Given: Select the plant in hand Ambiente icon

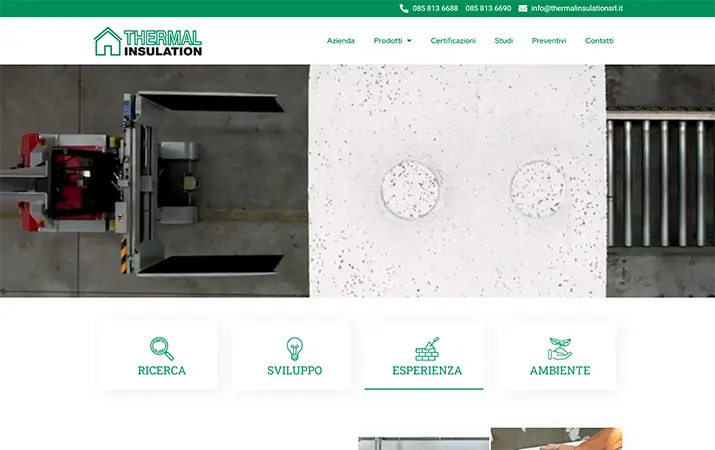Looking at the screenshot, I should (560, 349).
